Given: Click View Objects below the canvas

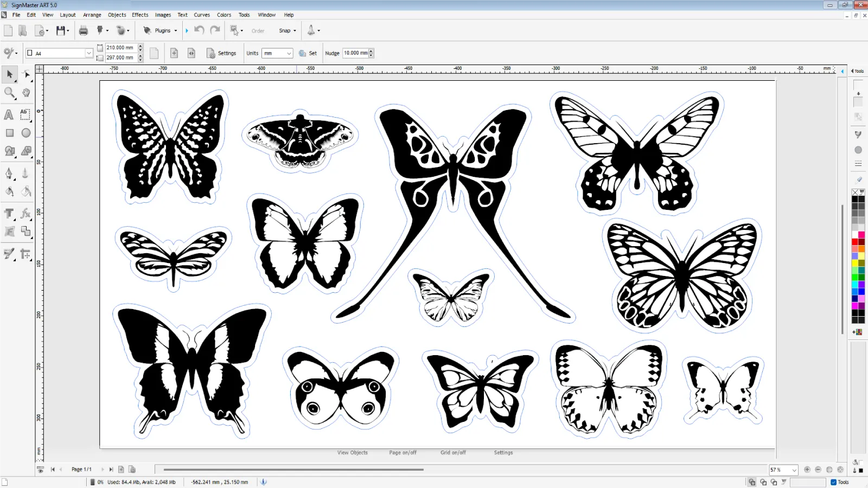Looking at the screenshot, I should pyautogui.click(x=352, y=453).
